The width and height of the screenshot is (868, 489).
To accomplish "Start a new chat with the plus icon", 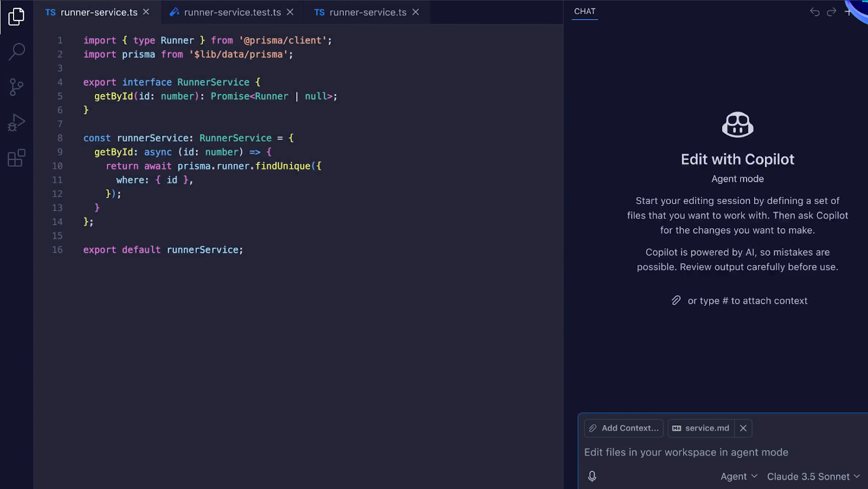I will [x=848, y=11].
